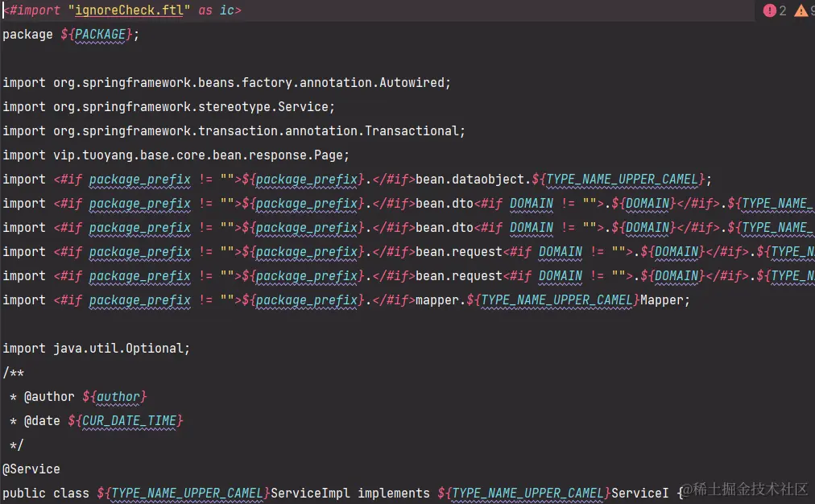
Task: Click the implements keyword
Action: pos(394,493)
